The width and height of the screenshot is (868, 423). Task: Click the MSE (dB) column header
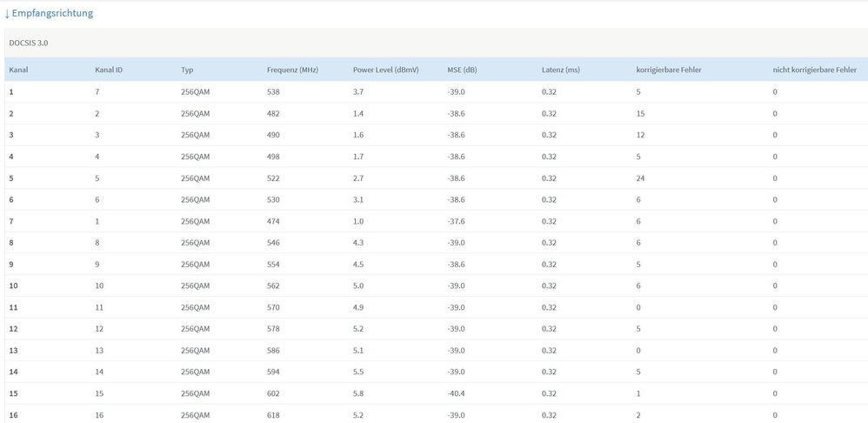click(462, 70)
